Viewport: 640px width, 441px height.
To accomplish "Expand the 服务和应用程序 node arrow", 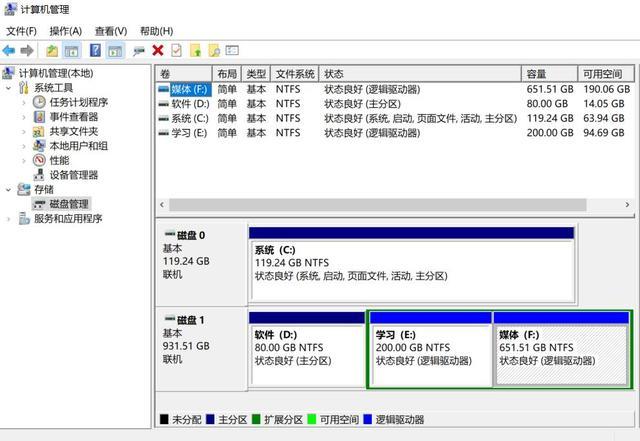I will 8,219.
